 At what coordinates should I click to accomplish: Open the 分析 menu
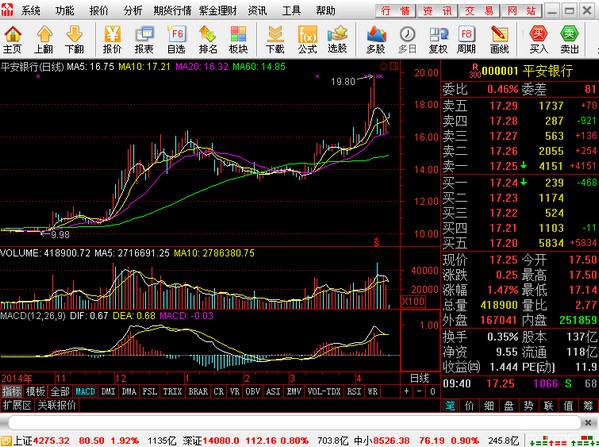pos(133,11)
